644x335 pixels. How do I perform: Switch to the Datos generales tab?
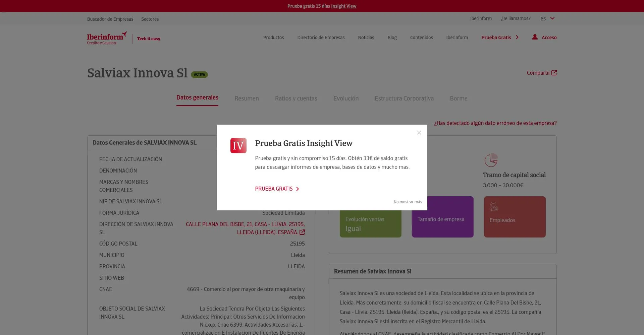click(x=197, y=97)
